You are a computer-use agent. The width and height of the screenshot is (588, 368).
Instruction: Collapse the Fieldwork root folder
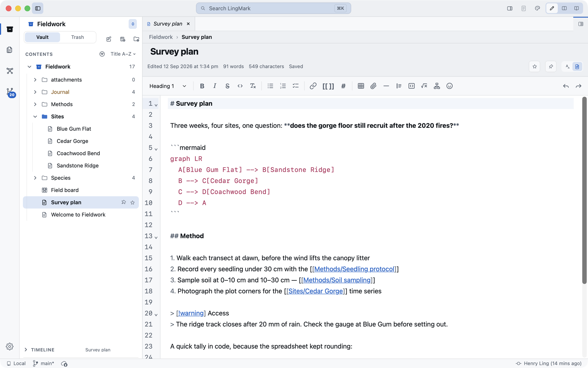tap(29, 67)
